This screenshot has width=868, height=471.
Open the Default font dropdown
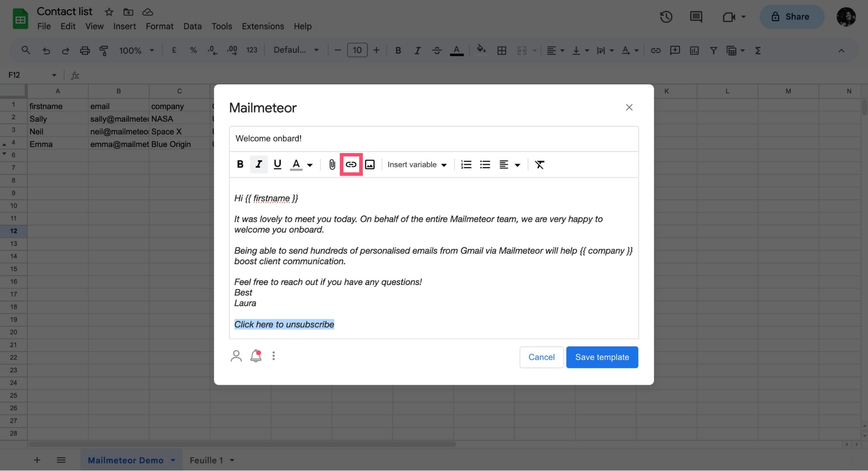pos(296,50)
